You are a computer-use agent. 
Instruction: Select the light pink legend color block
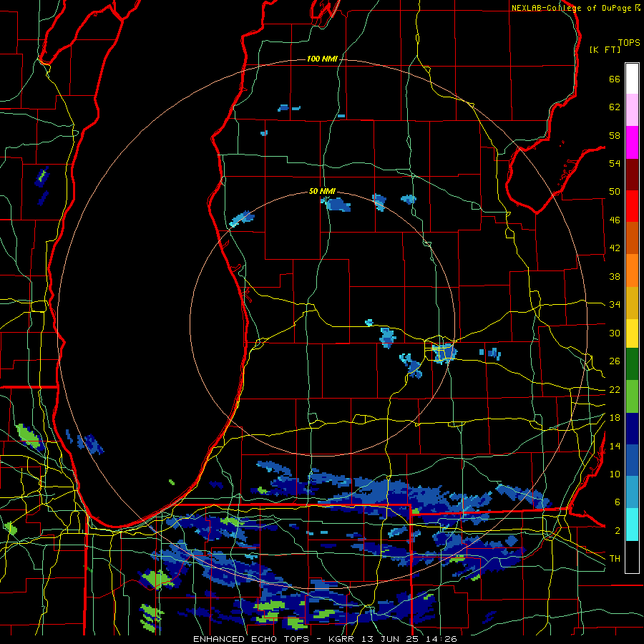[x=632, y=110]
